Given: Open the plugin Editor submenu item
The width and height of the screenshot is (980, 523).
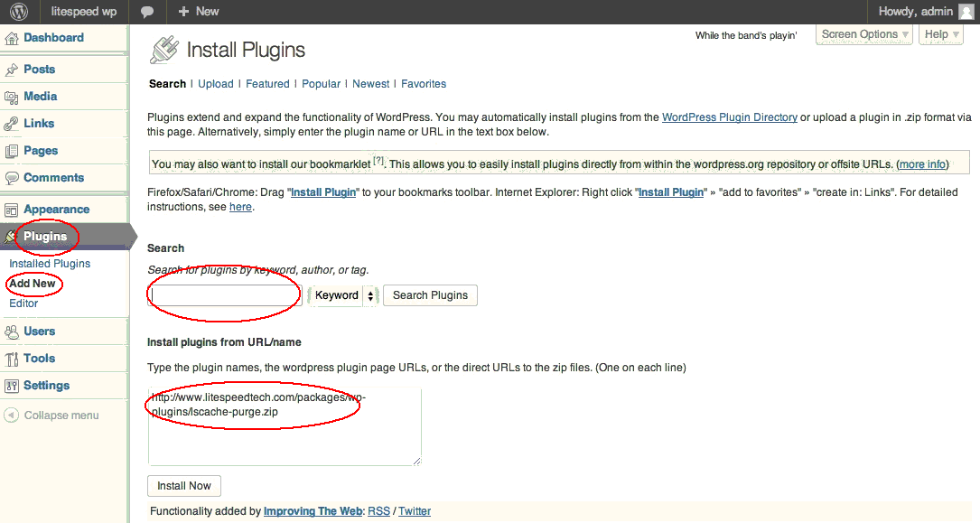Looking at the screenshot, I should click(23, 304).
